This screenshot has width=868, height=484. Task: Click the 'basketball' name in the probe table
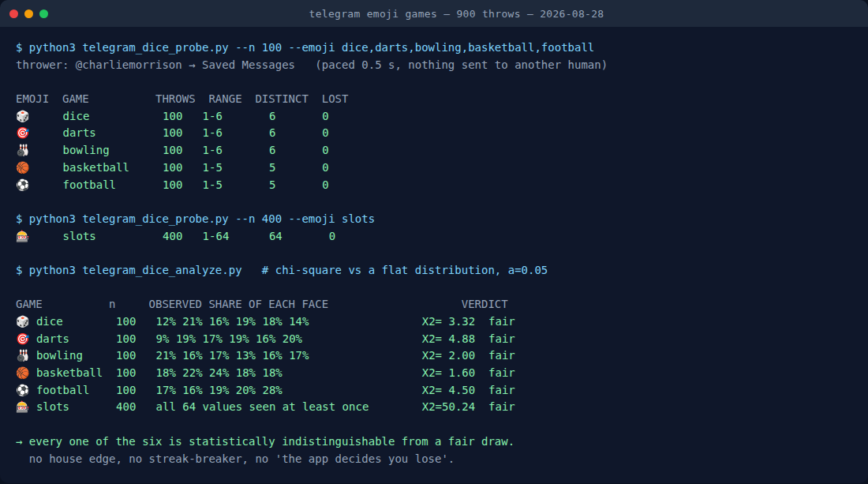[x=95, y=167]
